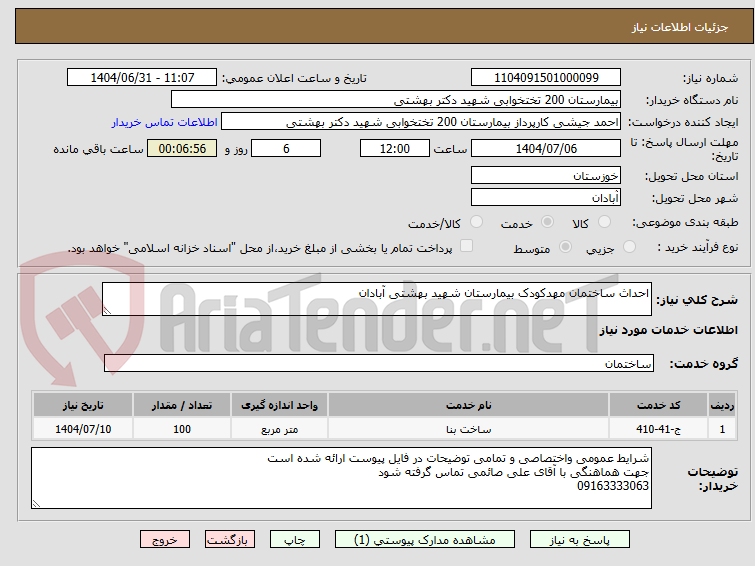This screenshot has height=566, width=755.
Task: Click row number 1 cell
Action: pyautogui.click(x=722, y=429)
